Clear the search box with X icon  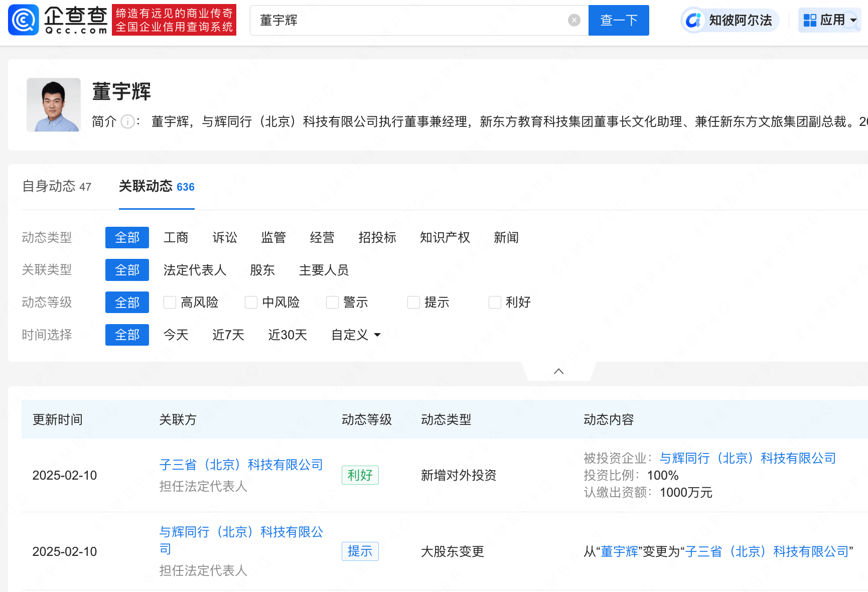(574, 20)
